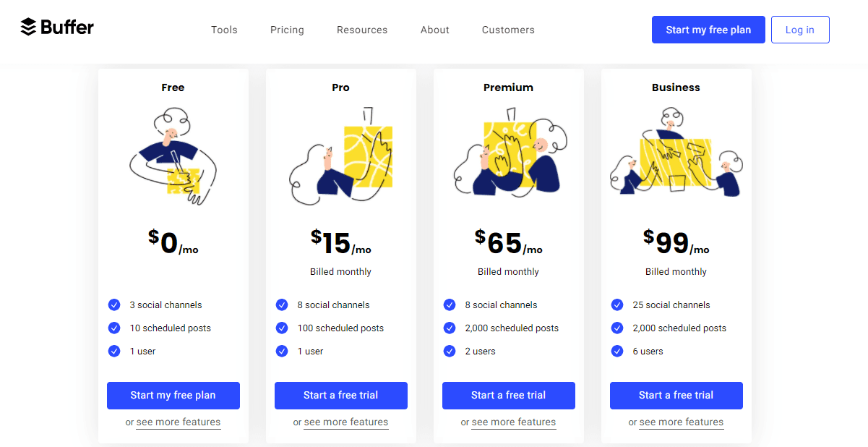This screenshot has width=868, height=447.
Task: Click header Start my free plan button
Action: click(708, 30)
